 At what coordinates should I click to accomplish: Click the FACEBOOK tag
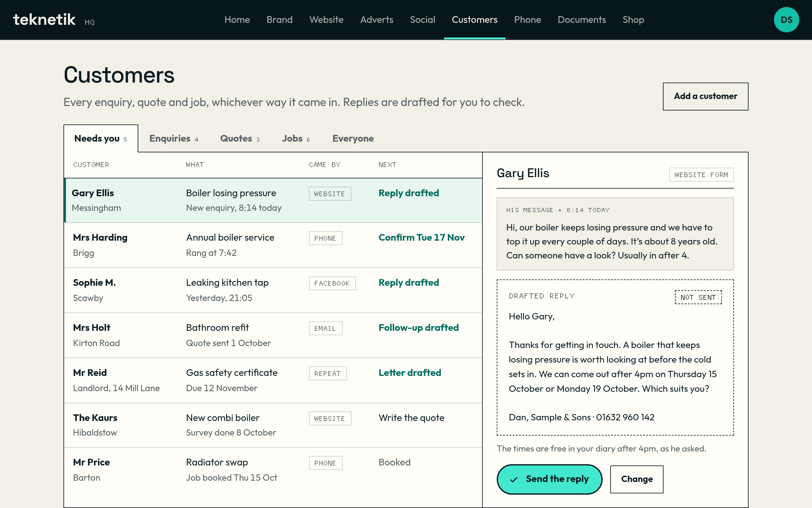(332, 283)
